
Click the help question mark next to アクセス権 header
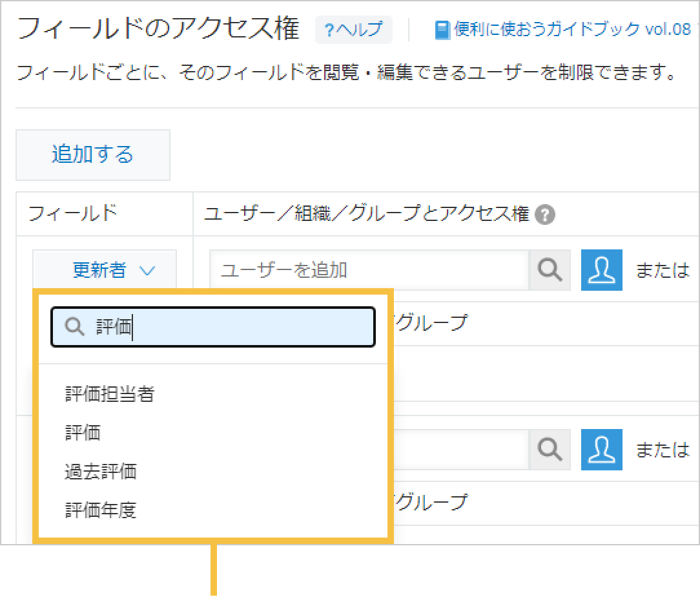tap(546, 215)
